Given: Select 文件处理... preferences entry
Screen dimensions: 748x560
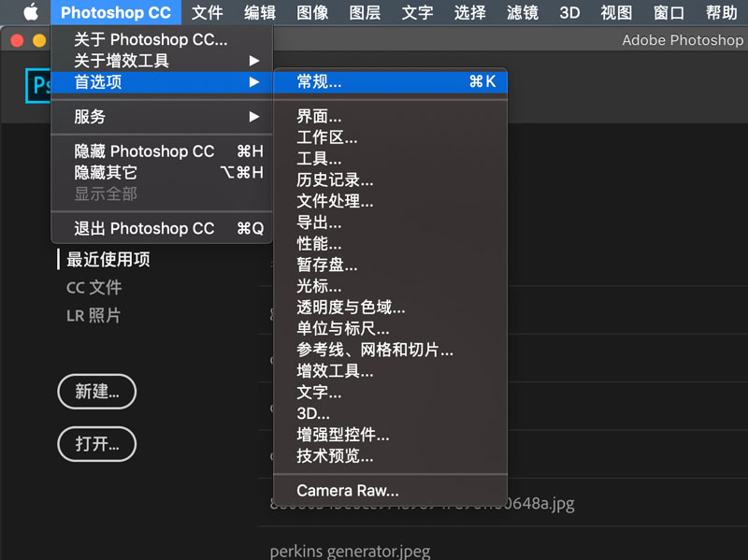Looking at the screenshot, I should [x=390, y=201].
